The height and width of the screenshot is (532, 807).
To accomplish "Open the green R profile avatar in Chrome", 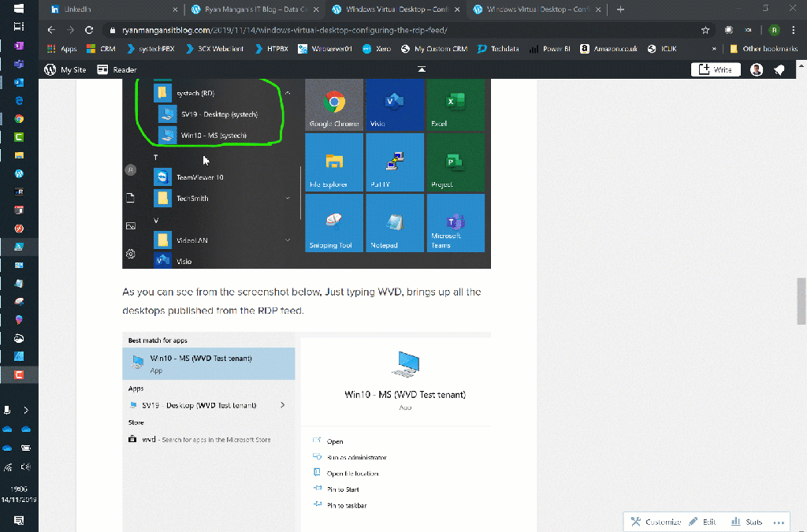I will coord(774,30).
